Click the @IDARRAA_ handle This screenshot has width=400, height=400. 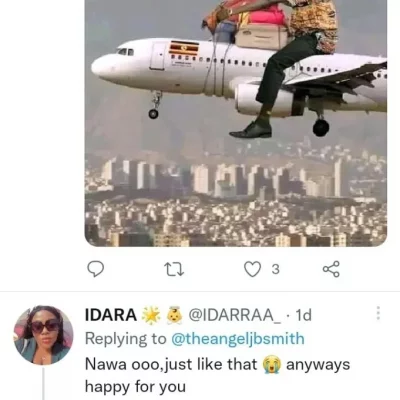[235, 315]
